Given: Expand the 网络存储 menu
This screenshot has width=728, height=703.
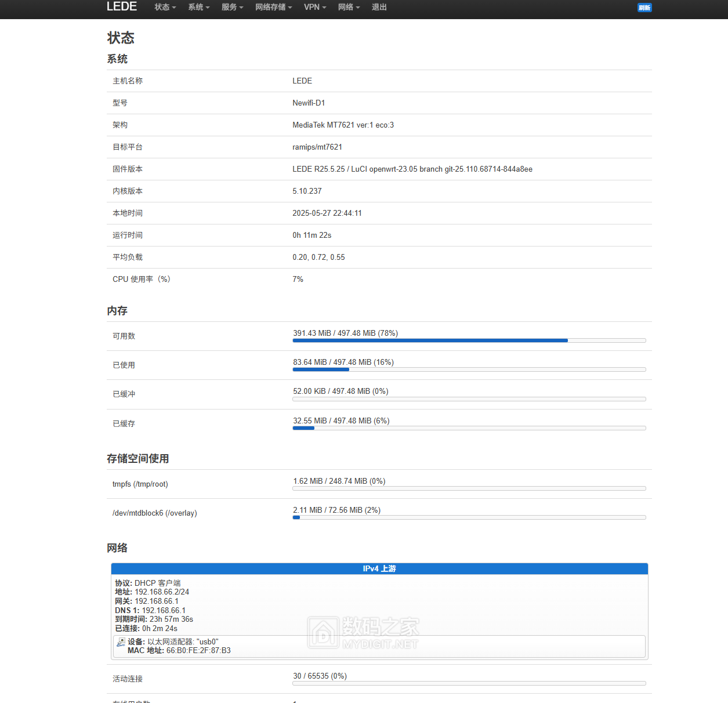Looking at the screenshot, I should pos(274,8).
